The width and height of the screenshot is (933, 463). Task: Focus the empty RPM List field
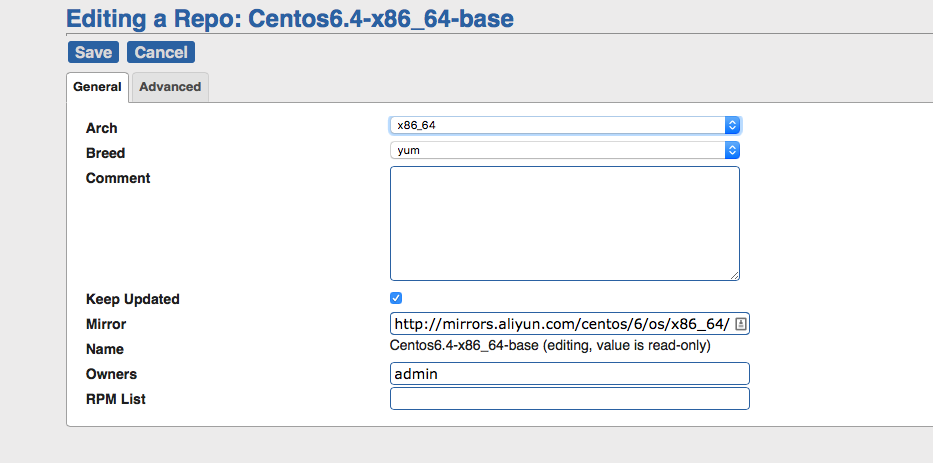point(569,399)
